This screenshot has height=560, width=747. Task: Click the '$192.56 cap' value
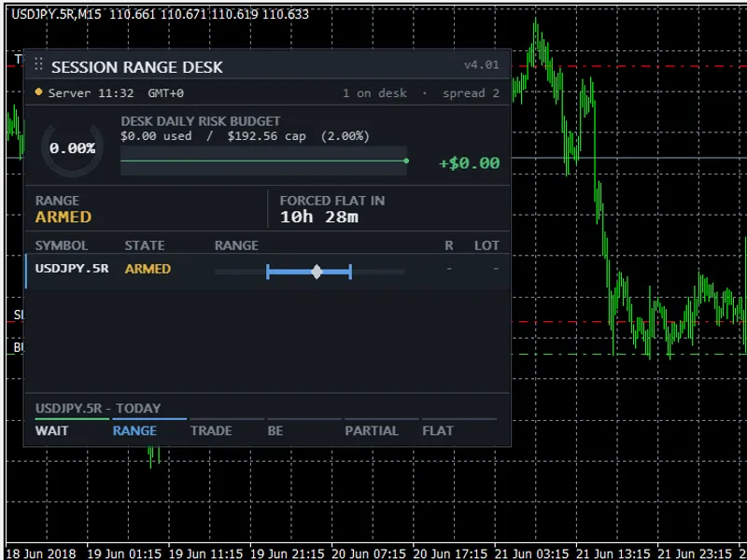coord(267,136)
